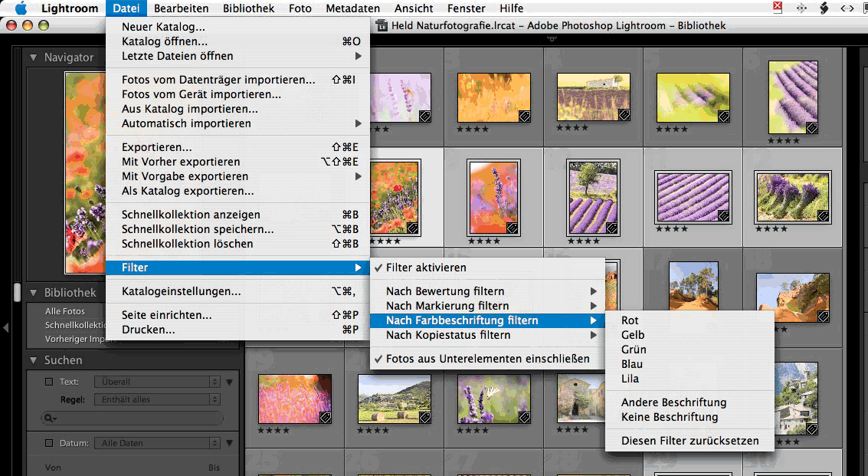Screen dimensions: 868x476
Task: Click keyword badge on lavender bundles thumbnail
Action: point(823,215)
